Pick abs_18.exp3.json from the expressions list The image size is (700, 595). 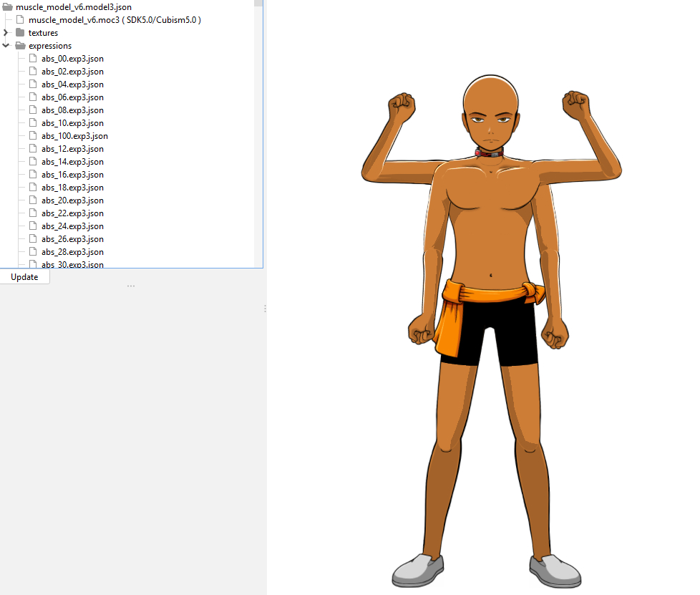72,188
